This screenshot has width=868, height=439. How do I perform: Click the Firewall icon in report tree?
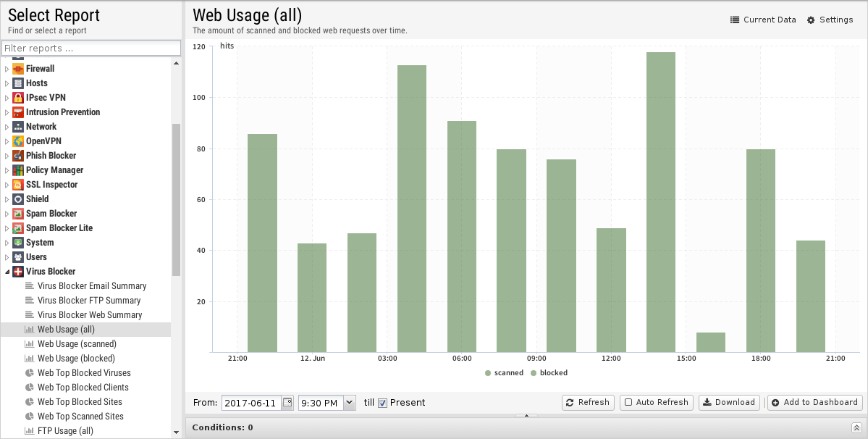(18, 69)
